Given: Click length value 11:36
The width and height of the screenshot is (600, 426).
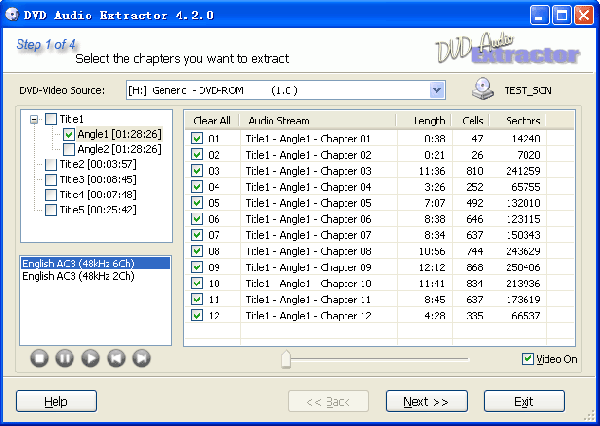Looking at the screenshot, I should coord(432,171).
